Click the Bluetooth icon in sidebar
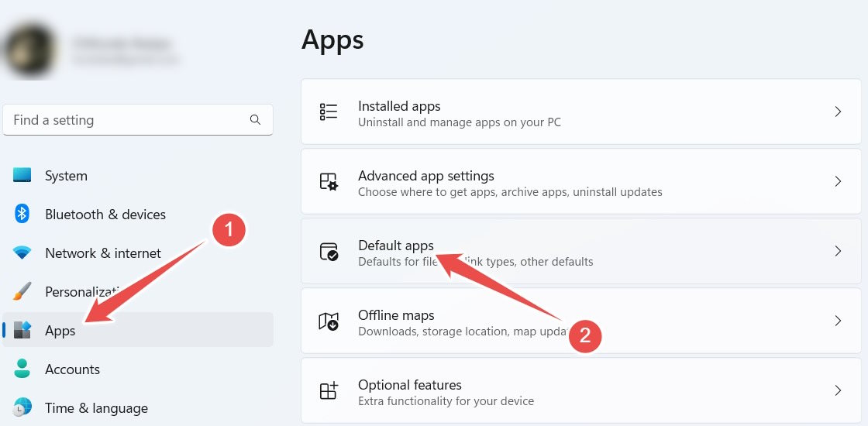868x426 pixels. click(x=22, y=214)
